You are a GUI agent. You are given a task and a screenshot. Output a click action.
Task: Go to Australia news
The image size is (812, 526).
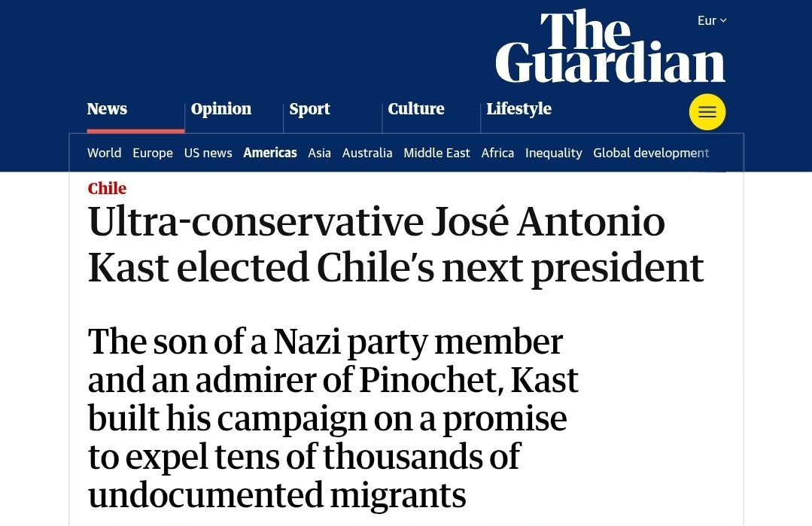tap(367, 153)
